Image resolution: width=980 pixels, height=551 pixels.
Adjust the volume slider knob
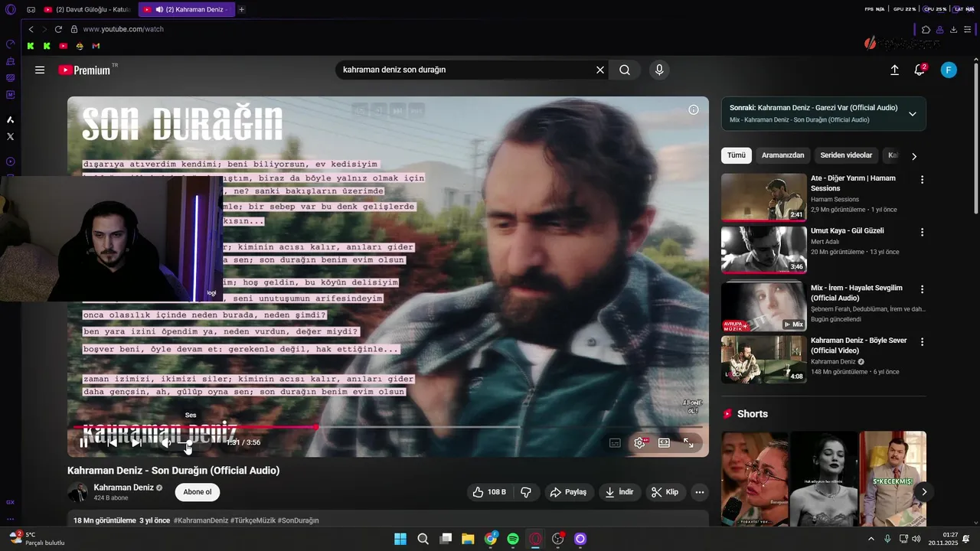(188, 442)
